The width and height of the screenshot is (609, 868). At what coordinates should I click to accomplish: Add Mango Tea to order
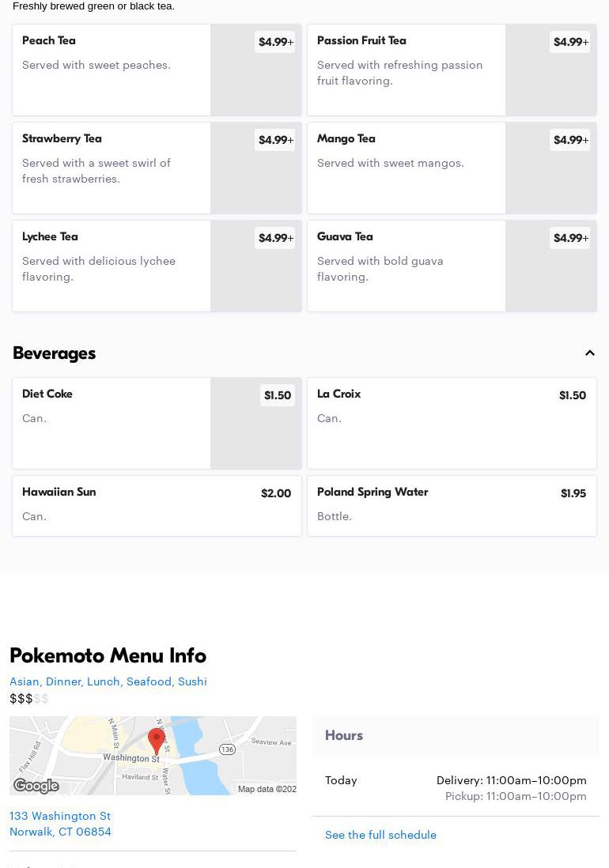452,168
